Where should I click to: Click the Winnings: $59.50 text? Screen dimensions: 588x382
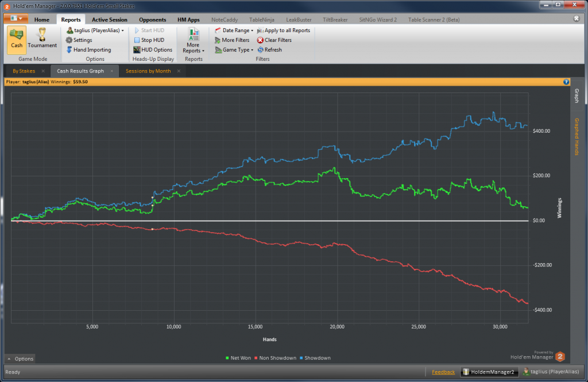tap(69, 82)
